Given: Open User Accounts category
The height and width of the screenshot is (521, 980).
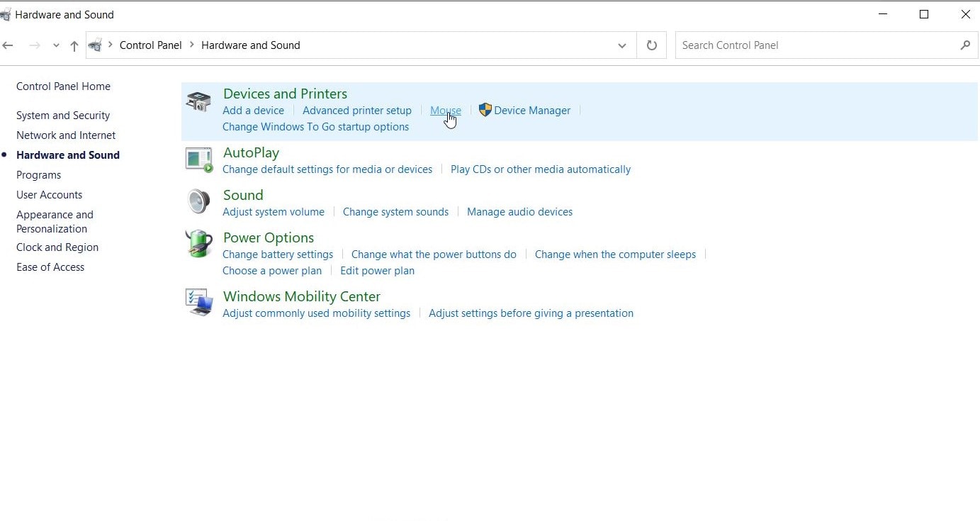Looking at the screenshot, I should pyautogui.click(x=50, y=195).
